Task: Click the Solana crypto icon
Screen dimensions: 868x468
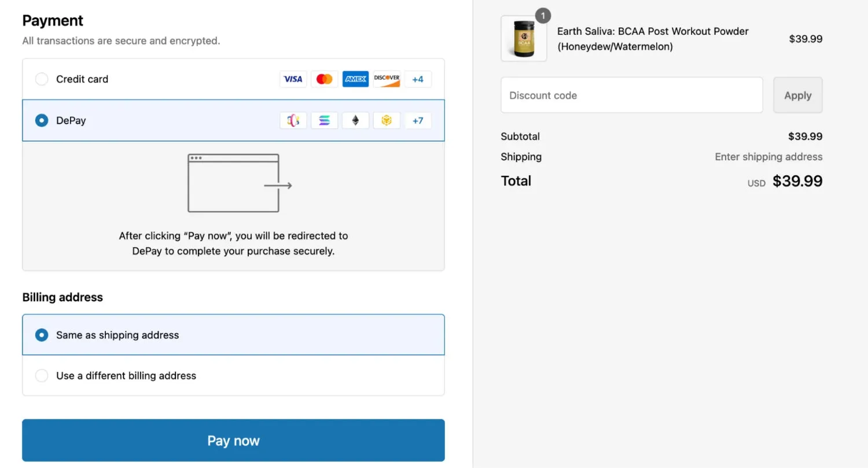Action: tap(325, 120)
